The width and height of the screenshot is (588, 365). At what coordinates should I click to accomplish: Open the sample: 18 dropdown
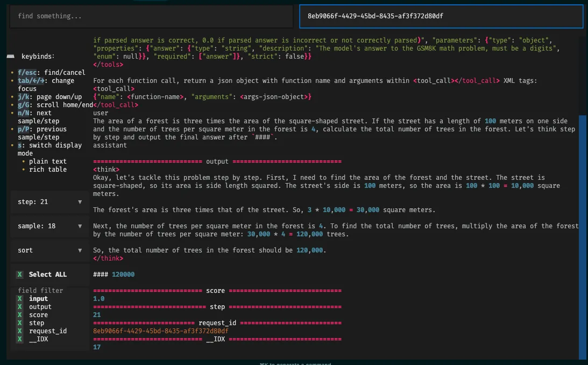[x=50, y=226]
